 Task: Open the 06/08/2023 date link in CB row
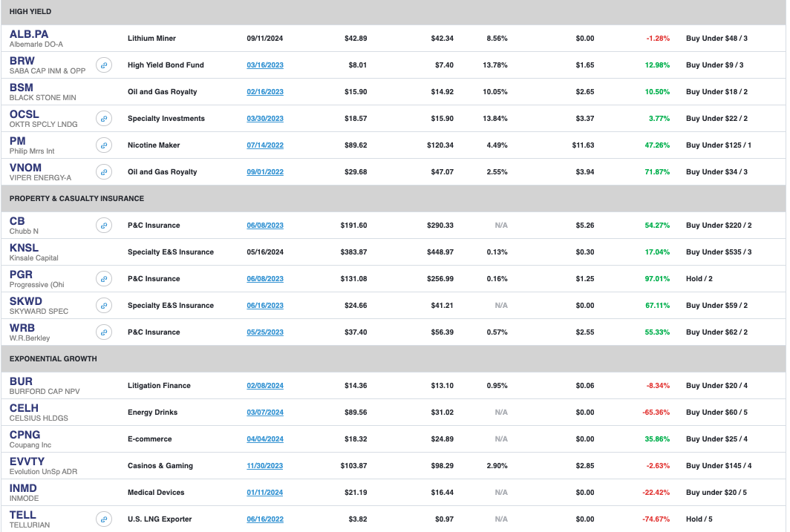(265, 225)
